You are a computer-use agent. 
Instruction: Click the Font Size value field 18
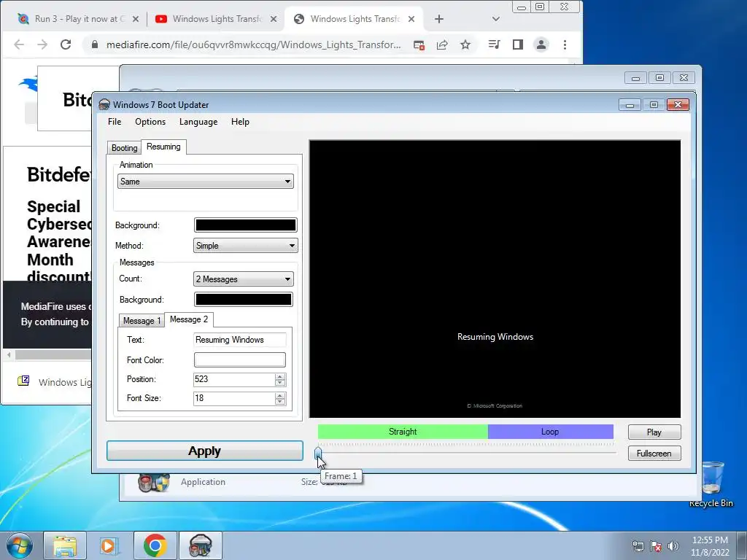[x=234, y=399]
